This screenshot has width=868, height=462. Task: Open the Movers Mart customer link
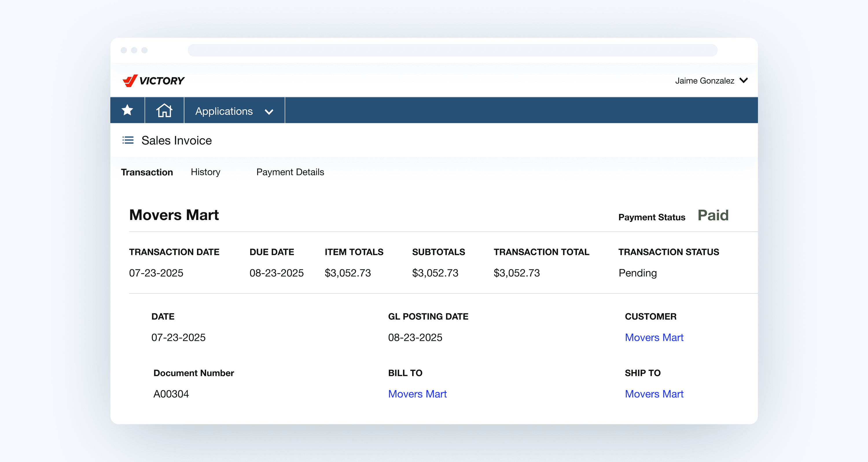654,337
